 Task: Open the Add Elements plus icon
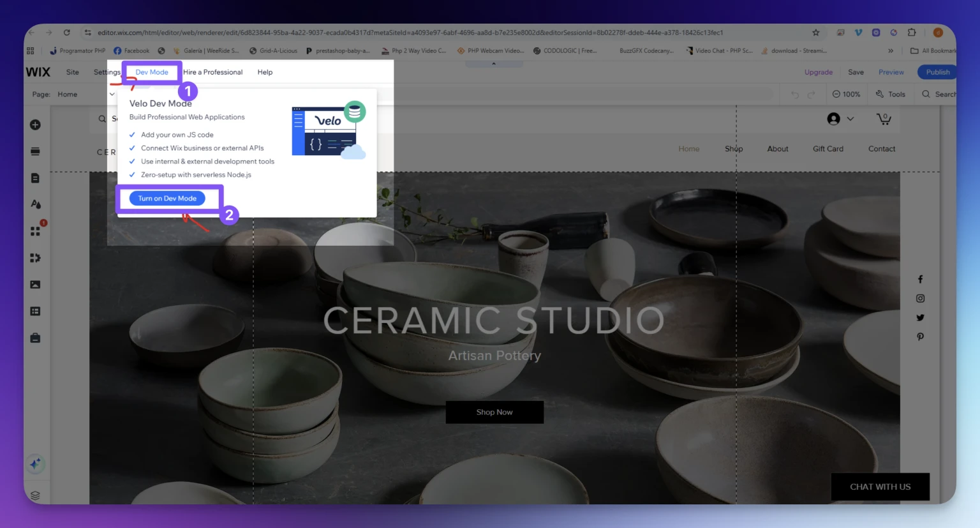coord(35,124)
